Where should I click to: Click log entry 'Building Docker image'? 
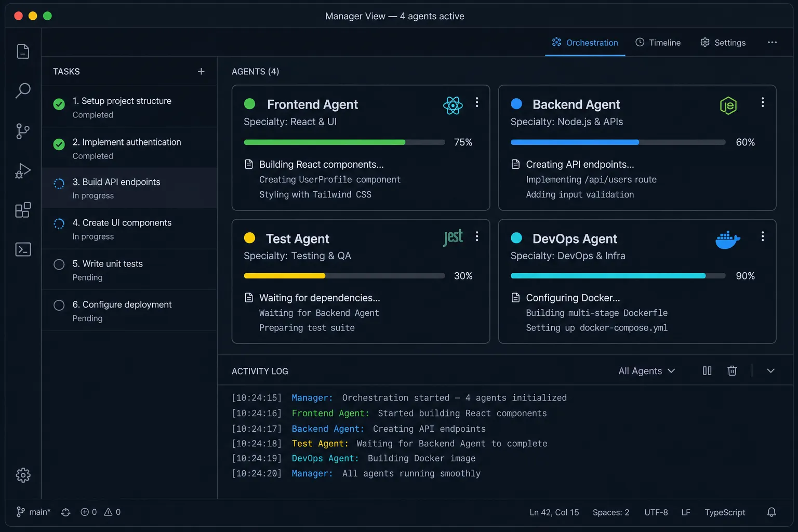tap(421, 458)
